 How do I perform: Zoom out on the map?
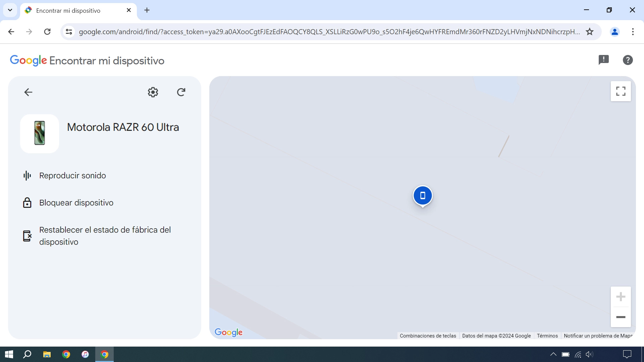(x=621, y=317)
